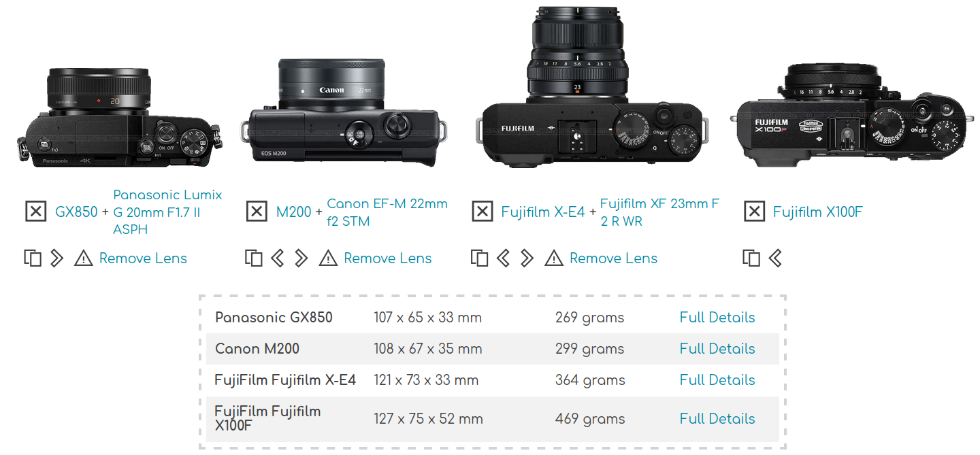Move the GX850 right with the chevron arrow
Viewport: 980px width, 455px height.
pos(57,258)
